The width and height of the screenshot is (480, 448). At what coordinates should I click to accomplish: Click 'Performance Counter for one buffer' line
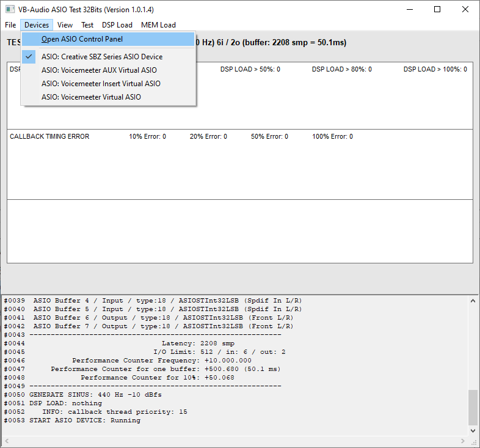165,369
